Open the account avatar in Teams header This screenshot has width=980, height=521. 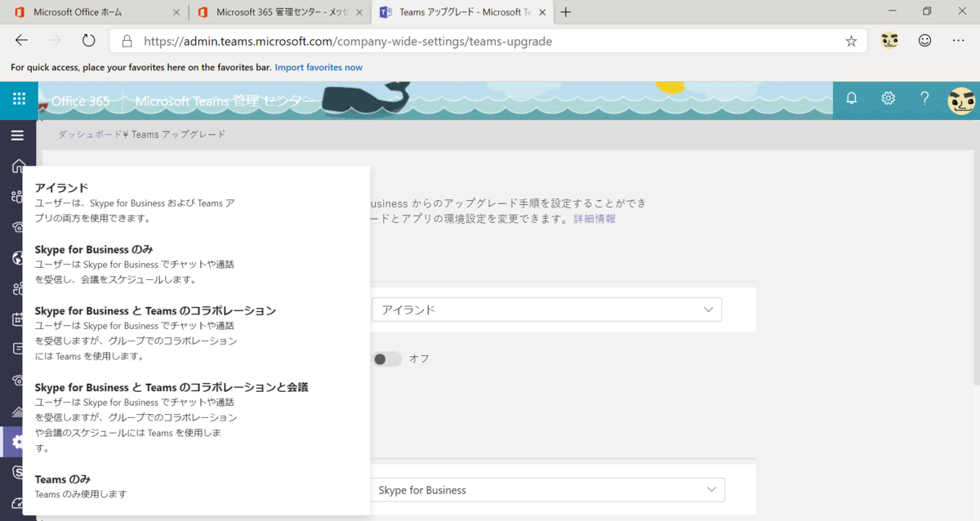(961, 100)
